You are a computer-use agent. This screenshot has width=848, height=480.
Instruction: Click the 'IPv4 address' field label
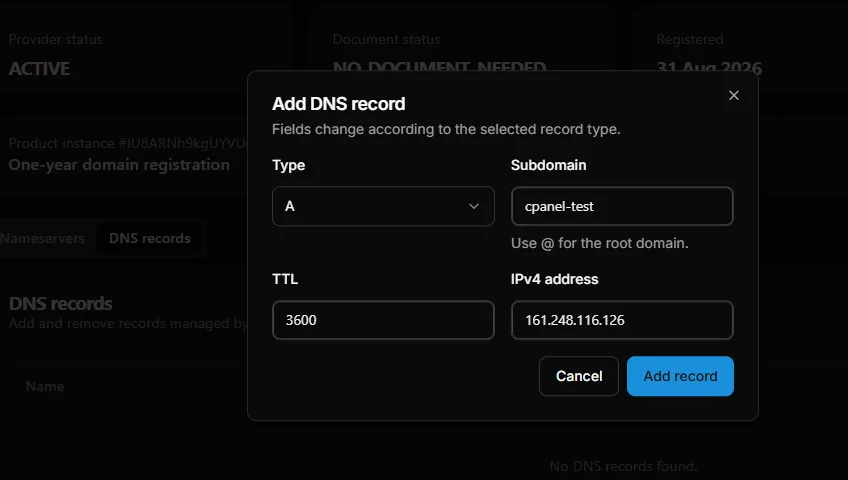[x=554, y=279]
